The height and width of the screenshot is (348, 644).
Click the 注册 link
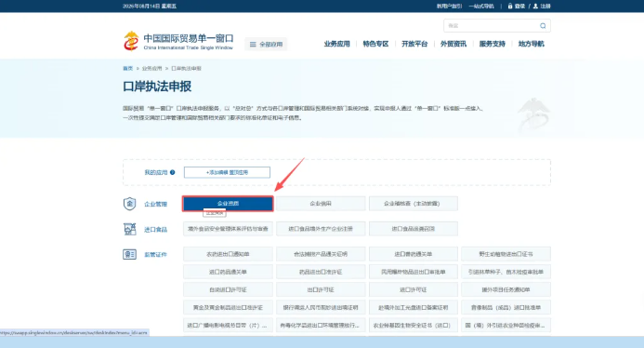(x=545, y=7)
